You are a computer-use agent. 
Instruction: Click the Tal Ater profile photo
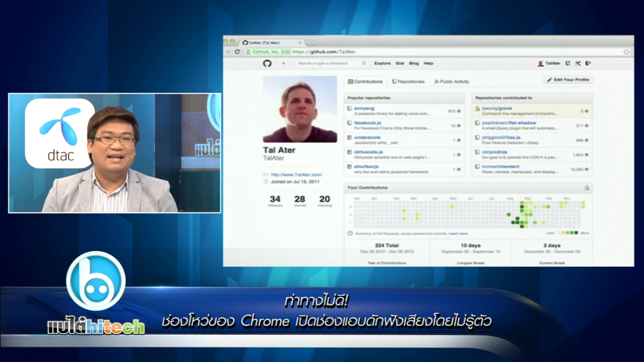pos(300,109)
